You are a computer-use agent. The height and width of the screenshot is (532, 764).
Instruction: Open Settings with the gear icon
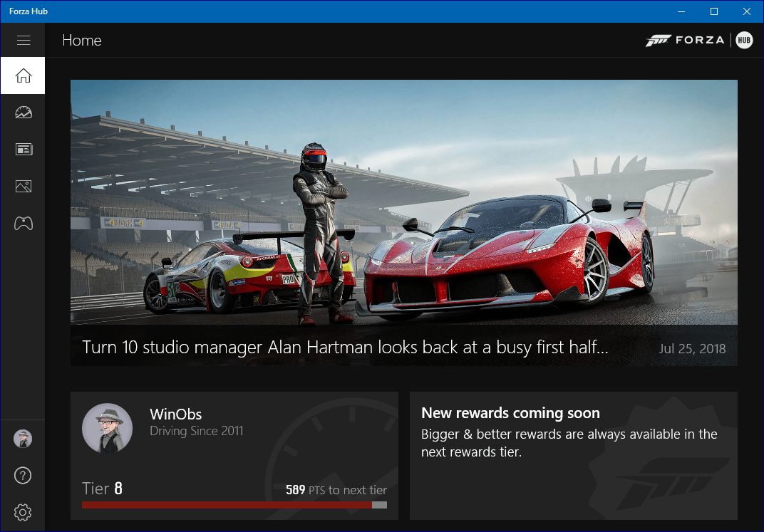pyautogui.click(x=23, y=512)
